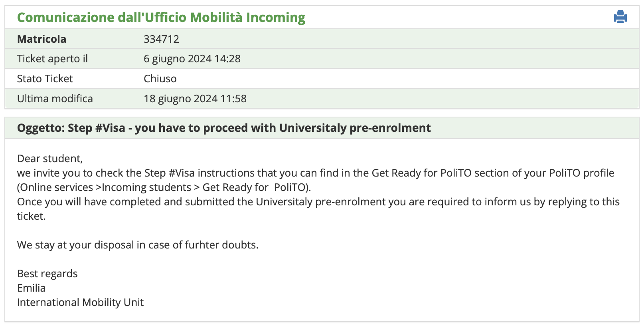Click the sender name 'Emilia'

pos(31,288)
